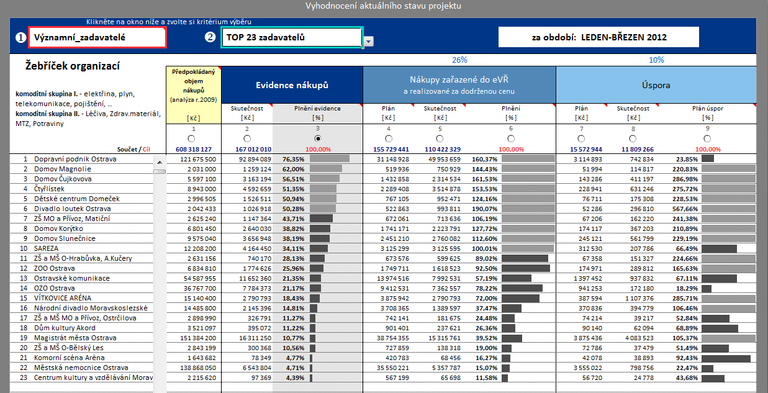The height and width of the screenshot is (393, 768).
Task: Choose radio button under column 4 Plán
Action: pyautogui.click(x=389, y=139)
